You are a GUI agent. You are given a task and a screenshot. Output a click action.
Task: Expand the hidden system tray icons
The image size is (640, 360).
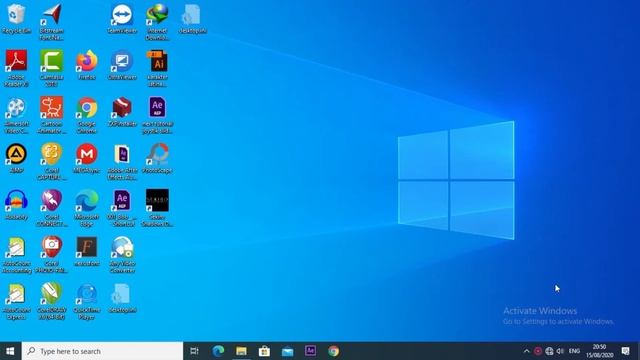coord(527,351)
